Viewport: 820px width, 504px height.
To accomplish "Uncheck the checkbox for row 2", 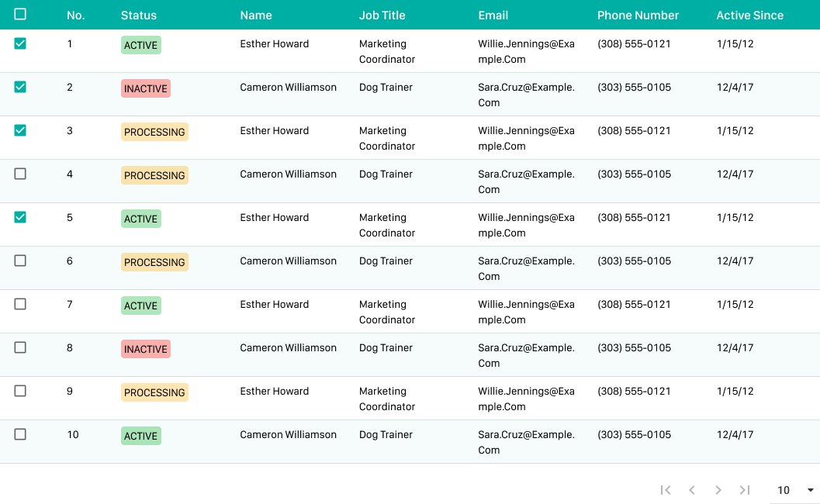I will (20, 87).
